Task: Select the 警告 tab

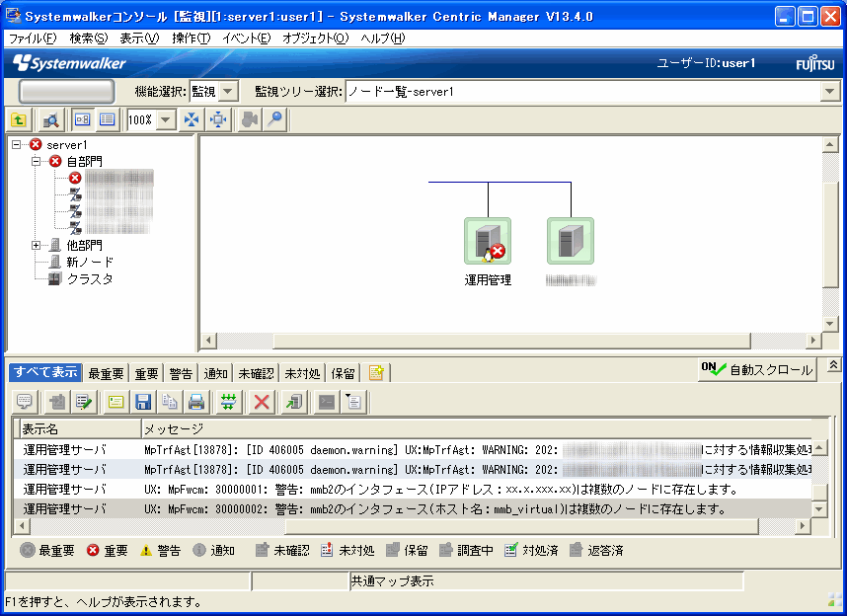Action: (x=181, y=373)
